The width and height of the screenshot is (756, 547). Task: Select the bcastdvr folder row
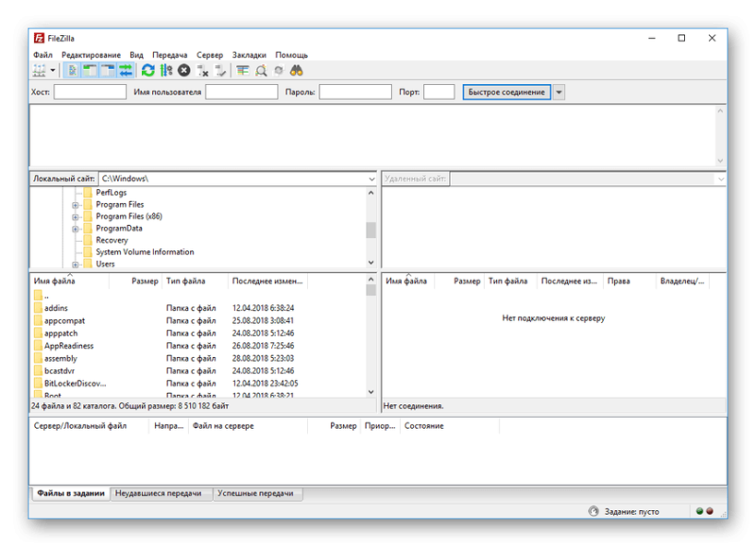198,370
